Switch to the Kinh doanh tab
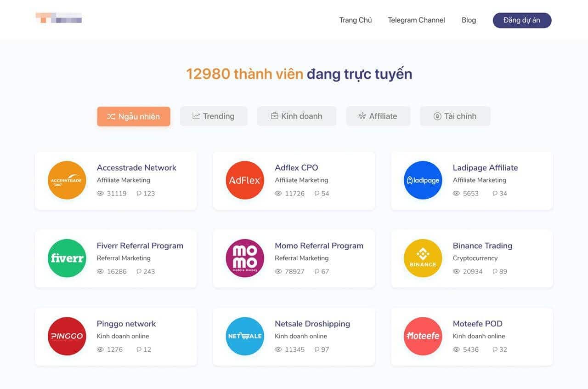Viewport: 588px width, 389px height. click(x=297, y=116)
